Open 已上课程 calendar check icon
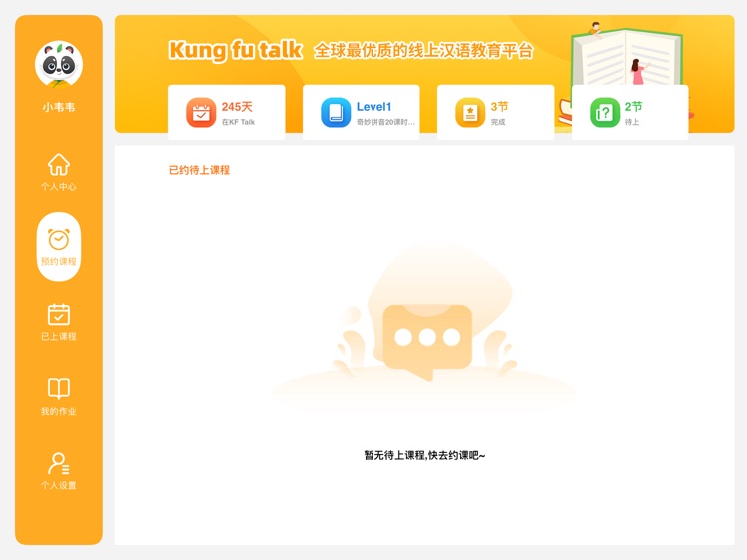The width and height of the screenshot is (747, 560). (59, 315)
